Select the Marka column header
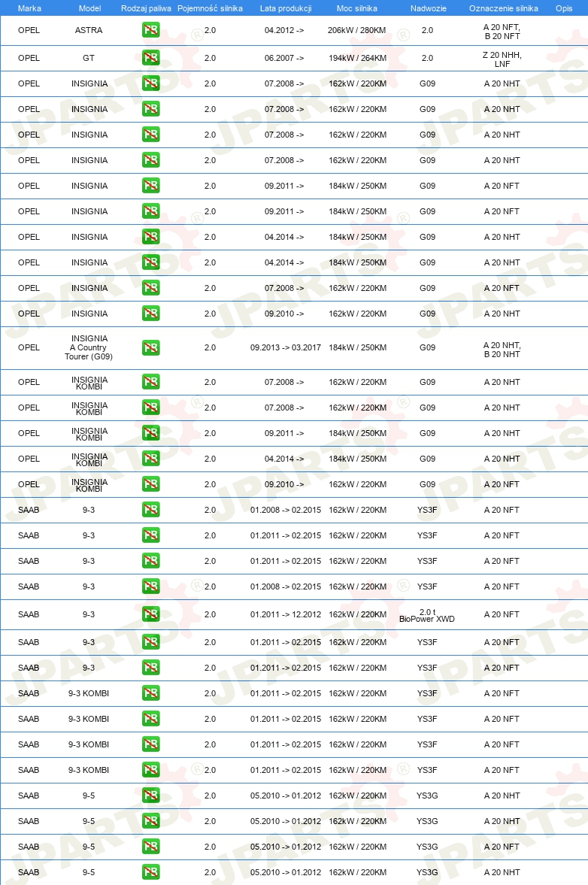Image resolution: width=588 pixels, height=885 pixels. pos(29,8)
